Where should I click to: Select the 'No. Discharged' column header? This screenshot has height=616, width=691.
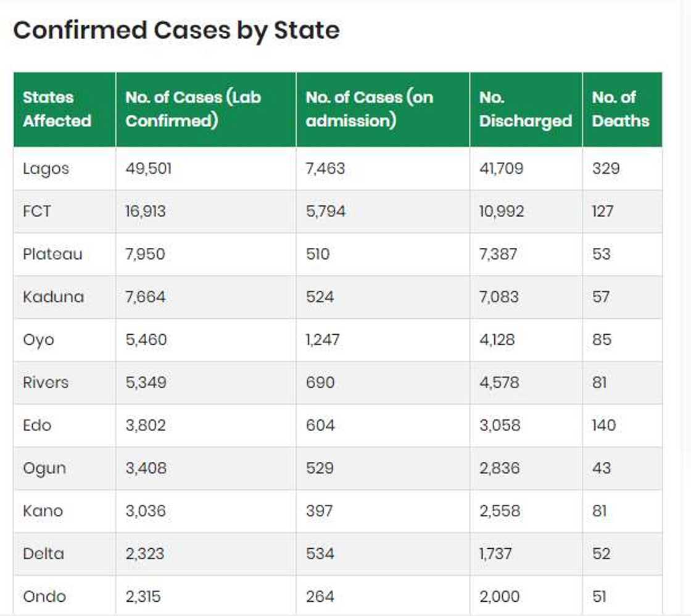tap(525, 109)
